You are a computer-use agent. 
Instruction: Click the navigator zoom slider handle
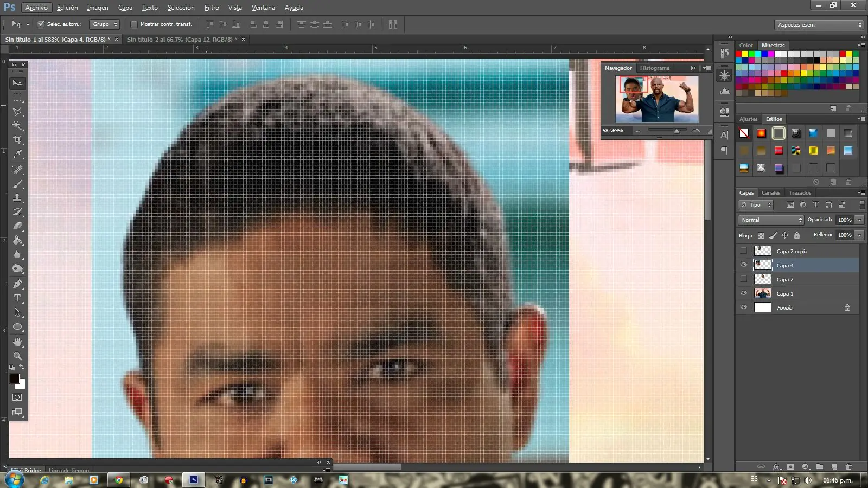676,131
